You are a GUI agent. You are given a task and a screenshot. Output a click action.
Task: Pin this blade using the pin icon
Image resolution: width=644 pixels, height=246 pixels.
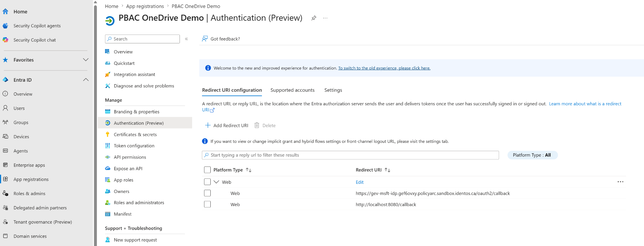314,18
